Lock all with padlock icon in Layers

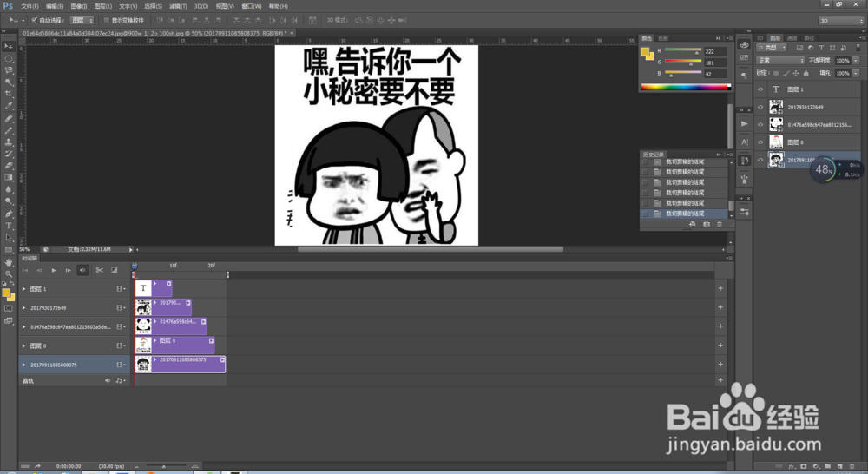[x=806, y=73]
